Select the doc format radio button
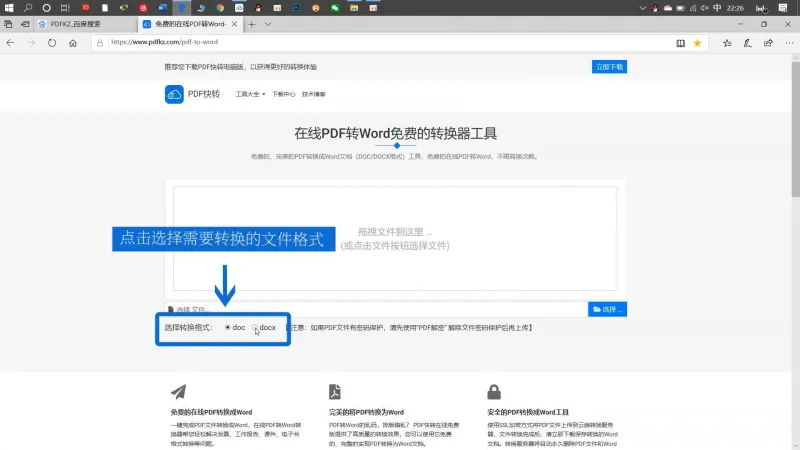 coord(228,328)
